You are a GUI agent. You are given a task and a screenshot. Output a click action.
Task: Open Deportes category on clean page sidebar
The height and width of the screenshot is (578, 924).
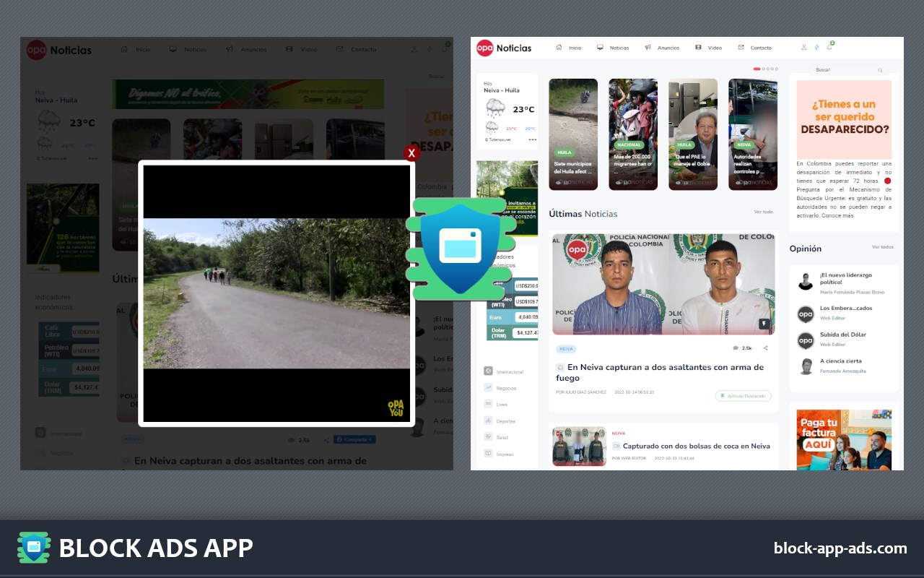(500, 421)
